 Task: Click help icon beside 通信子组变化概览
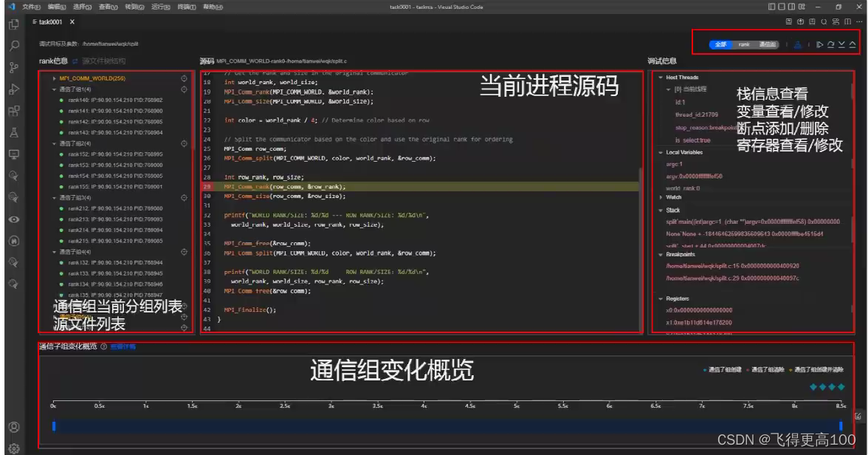point(103,347)
